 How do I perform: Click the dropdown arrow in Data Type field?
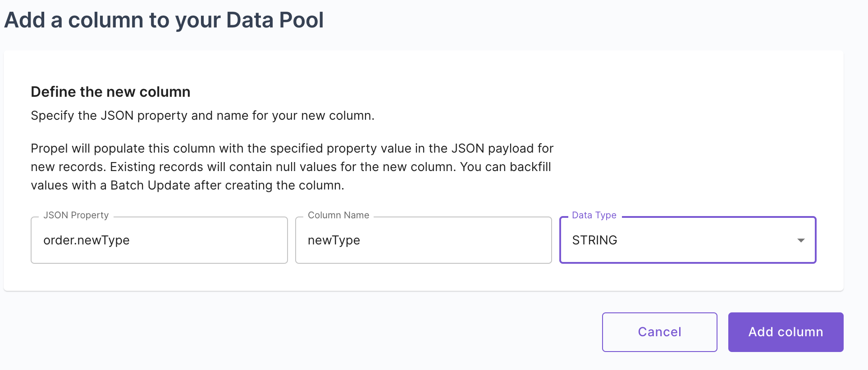click(x=800, y=240)
